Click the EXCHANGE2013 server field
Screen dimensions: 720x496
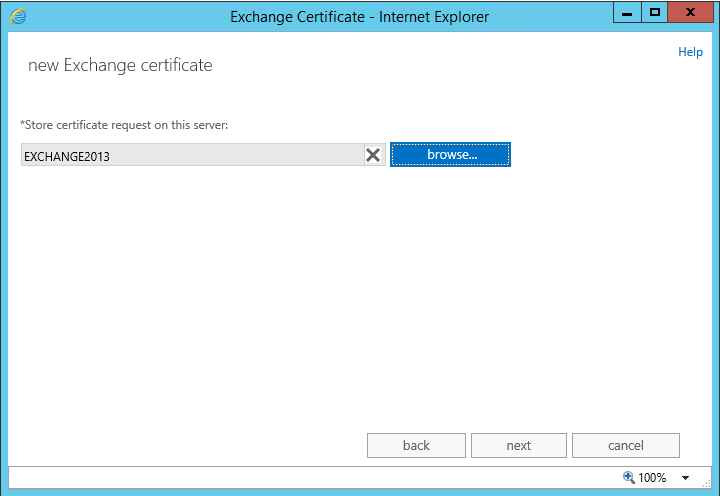coord(190,155)
